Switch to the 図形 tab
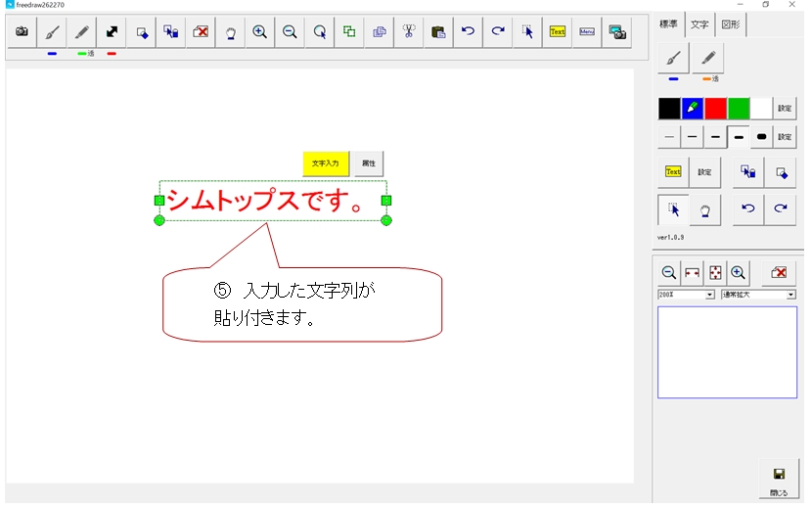This screenshot has width=812, height=508. 731,24
